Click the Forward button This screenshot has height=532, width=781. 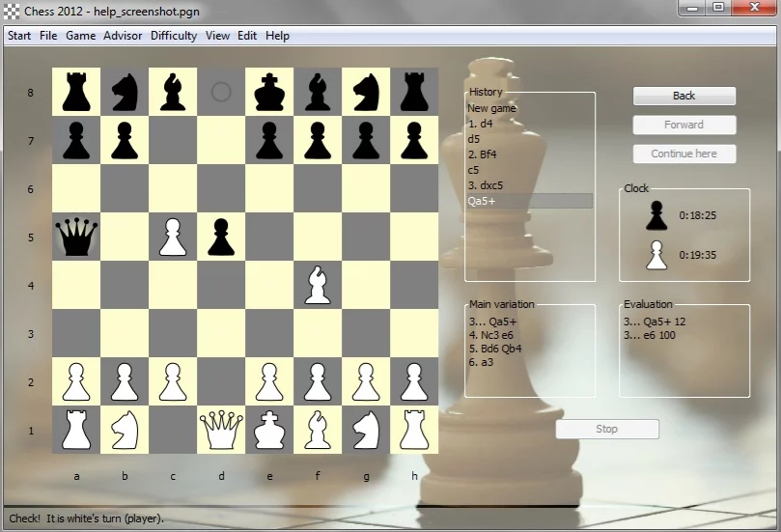point(683,125)
